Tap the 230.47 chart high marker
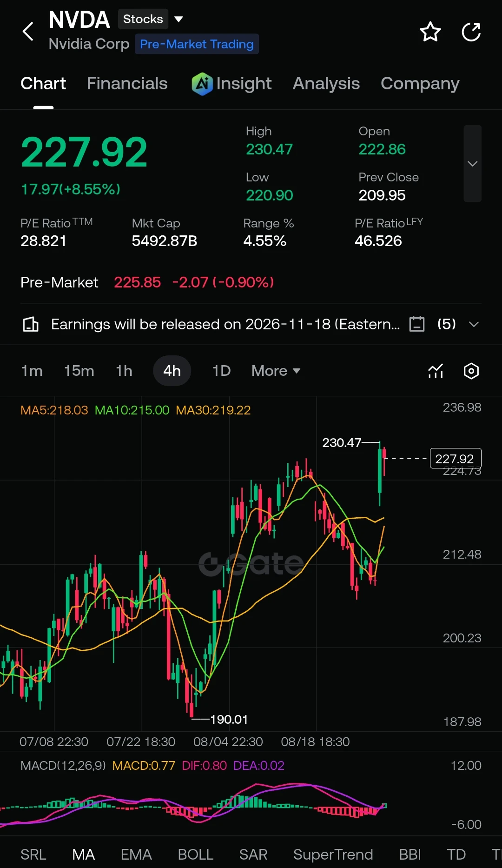Screen dimensions: 502x868 click(x=342, y=442)
